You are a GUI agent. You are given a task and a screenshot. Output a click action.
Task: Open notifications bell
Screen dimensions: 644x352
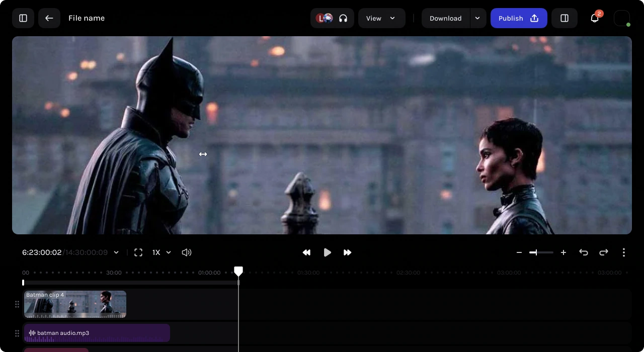click(595, 18)
